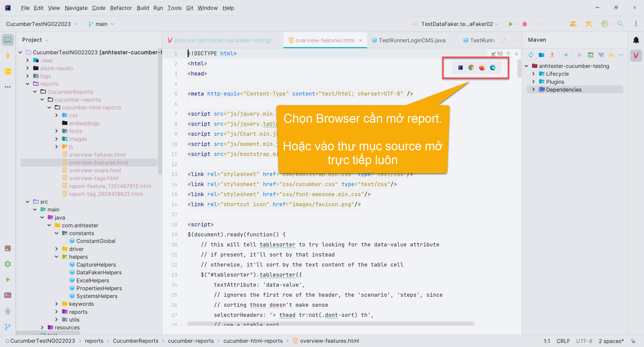This screenshot has height=347, width=644.
Task: Go to next highlighted error down arrow
Action: [x=516, y=54]
